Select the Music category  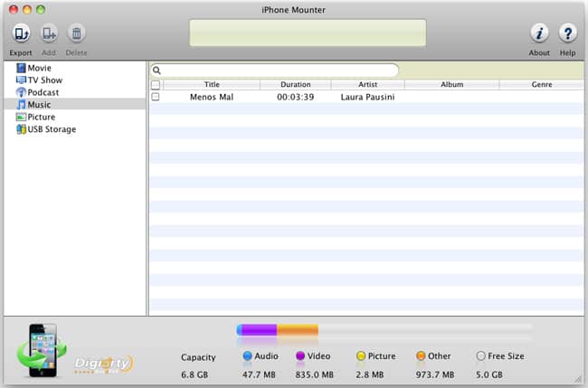[75, 104]
